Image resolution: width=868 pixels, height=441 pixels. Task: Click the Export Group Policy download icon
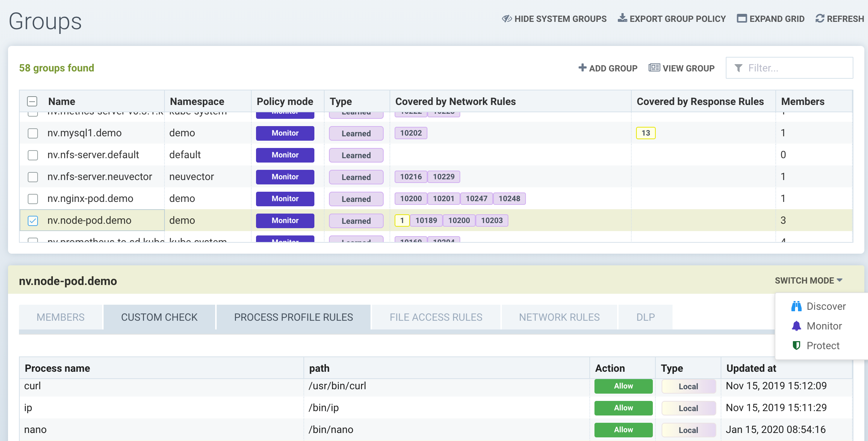click(x=622, y=18)
